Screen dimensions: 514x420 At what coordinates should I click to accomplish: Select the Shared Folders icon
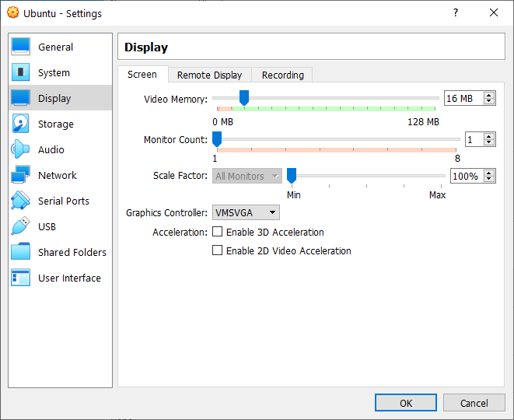click(21, 252)
